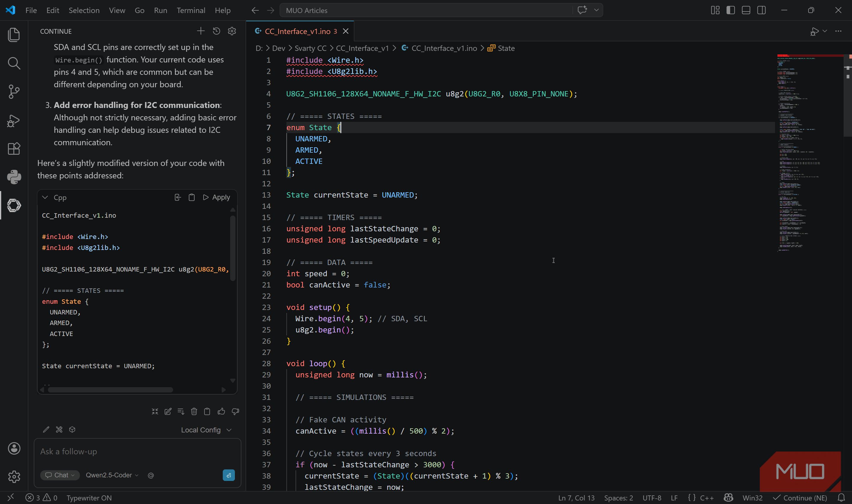Click the code block vertical scrollbar
Viewport: 852px width, 504px height.
click(233, 248)
